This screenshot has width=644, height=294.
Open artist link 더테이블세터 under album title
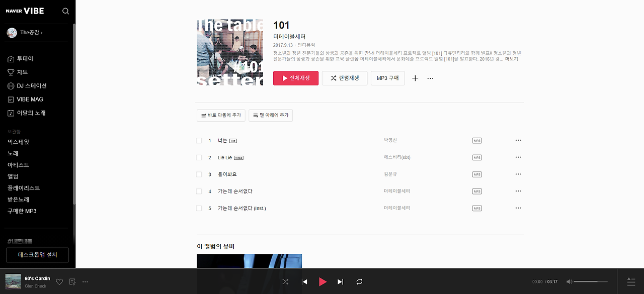coord(289,37)
